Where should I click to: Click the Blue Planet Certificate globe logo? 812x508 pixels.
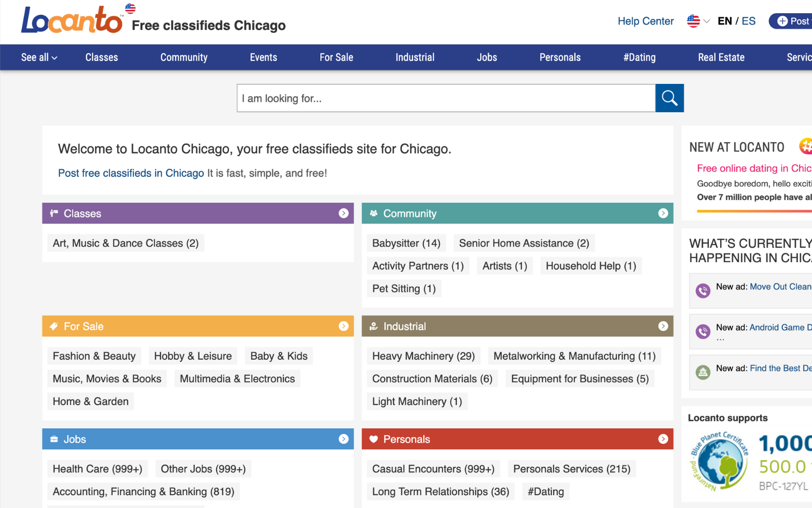coord(719,462)
